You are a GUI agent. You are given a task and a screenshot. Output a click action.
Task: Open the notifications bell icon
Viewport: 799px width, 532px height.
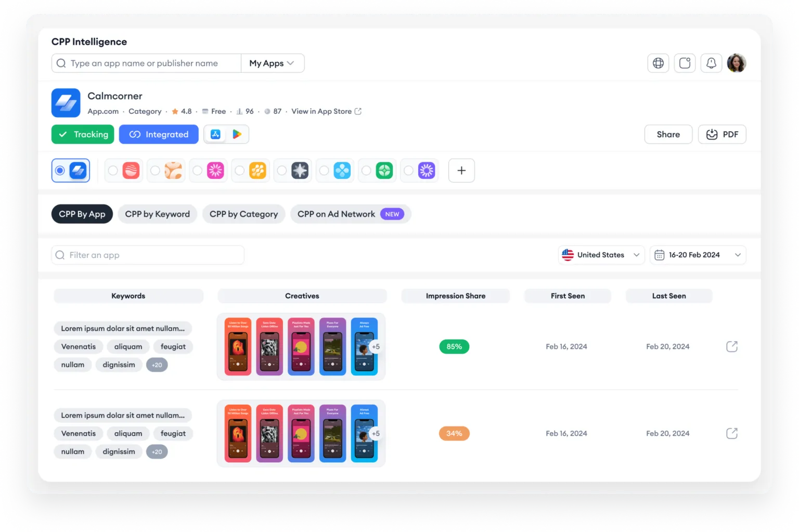tap(711, 63)
